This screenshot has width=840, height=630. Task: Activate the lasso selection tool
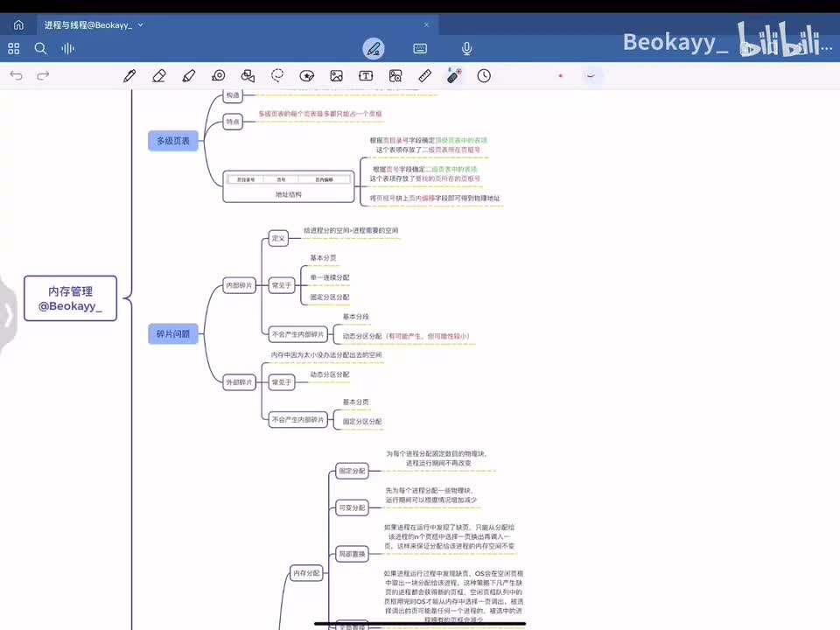(277, 76)
